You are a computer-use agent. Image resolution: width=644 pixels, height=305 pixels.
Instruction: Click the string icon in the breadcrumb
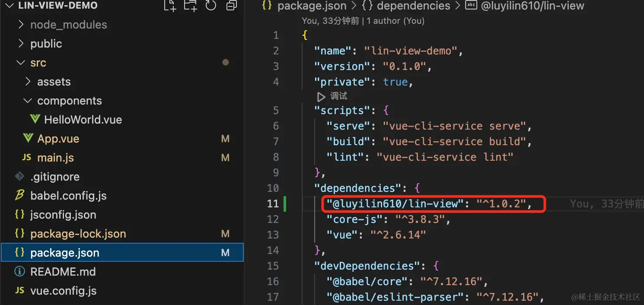[x=471, y=6]
